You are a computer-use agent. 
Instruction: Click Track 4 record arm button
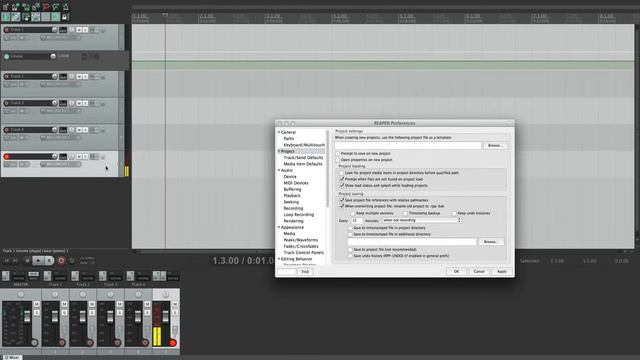point(7,130)
